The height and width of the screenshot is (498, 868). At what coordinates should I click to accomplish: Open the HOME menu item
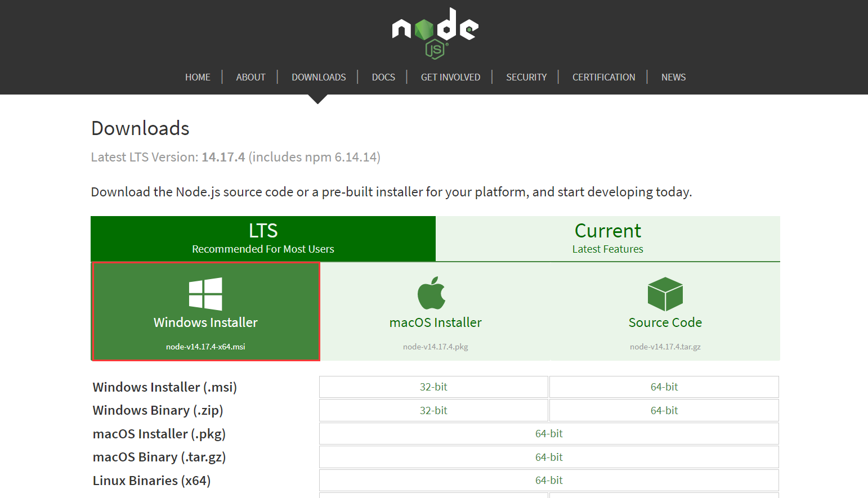pyautogui.click(x=198, y=77)
